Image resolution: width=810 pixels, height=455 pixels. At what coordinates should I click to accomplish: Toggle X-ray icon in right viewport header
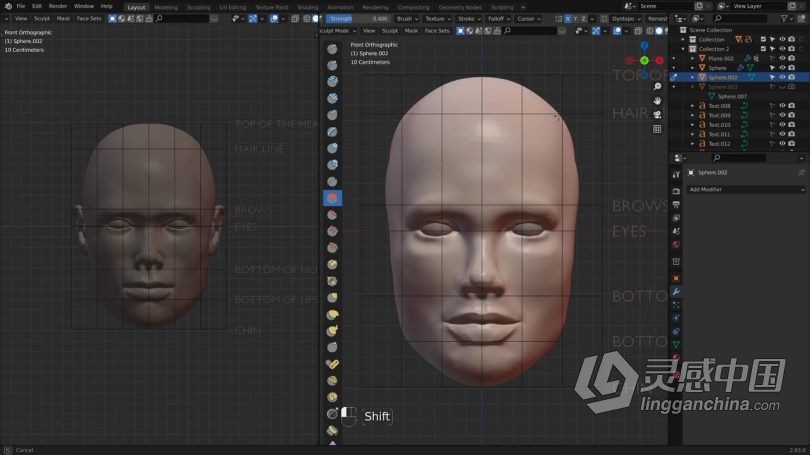[x=638, y=31]
